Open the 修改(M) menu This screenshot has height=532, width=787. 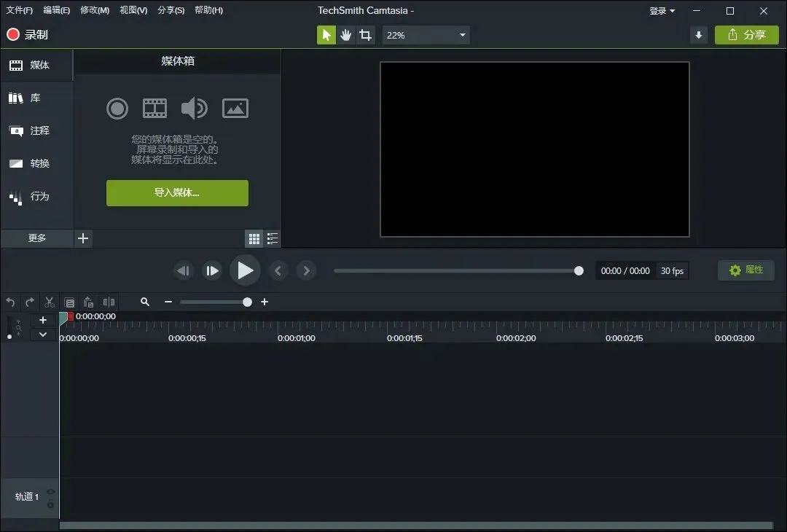95,10
